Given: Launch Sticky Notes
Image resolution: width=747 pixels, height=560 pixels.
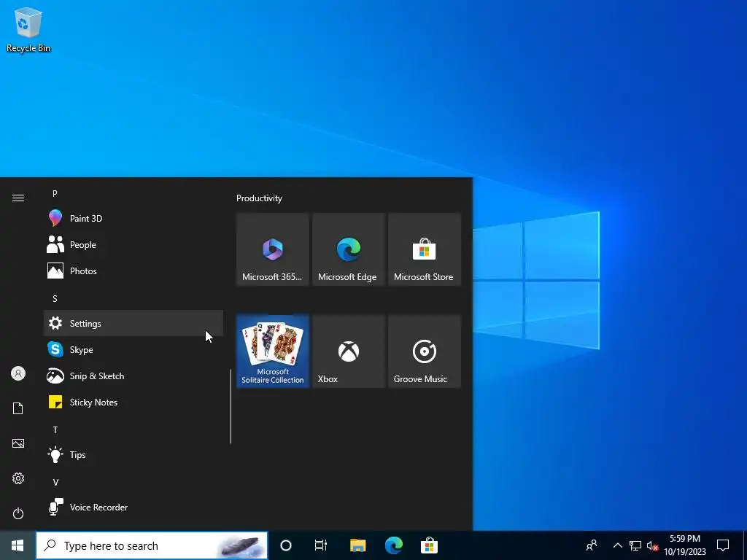Looking at the screenshot, I should (x=133, y=402).
